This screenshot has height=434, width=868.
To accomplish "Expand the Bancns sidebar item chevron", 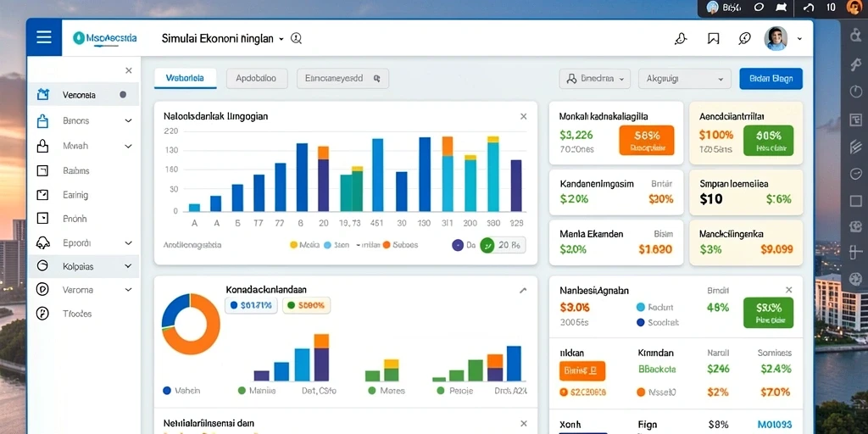I will pos(129,120).
